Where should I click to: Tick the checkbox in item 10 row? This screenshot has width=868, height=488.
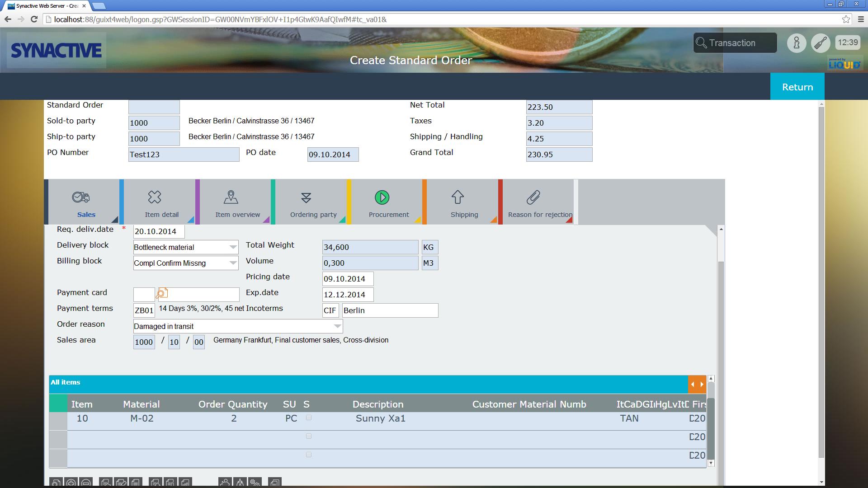point(309,418)
